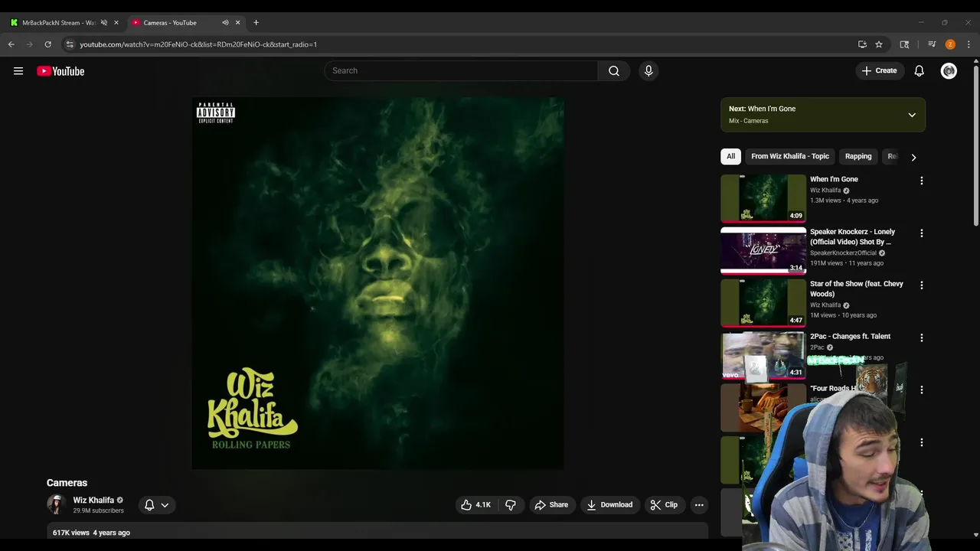Like the Cameras video
The image size is (980, 551).
[475, 505]
